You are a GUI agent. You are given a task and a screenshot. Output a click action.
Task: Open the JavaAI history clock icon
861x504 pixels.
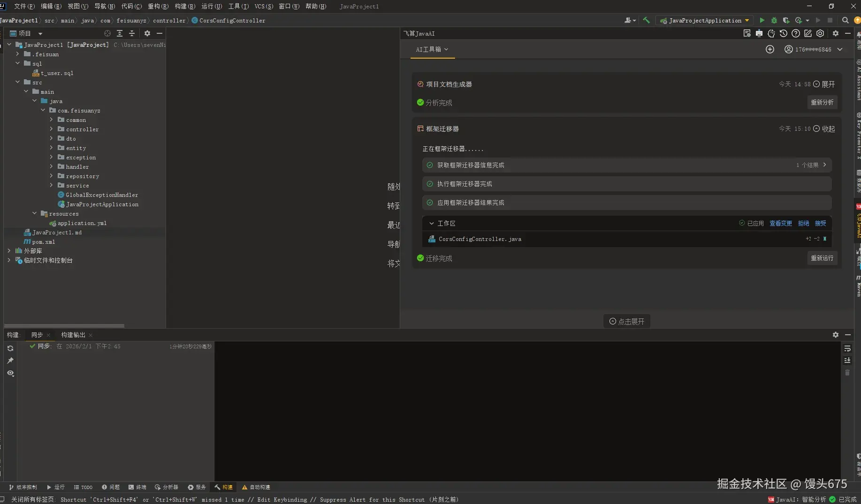tap(784, 33)
